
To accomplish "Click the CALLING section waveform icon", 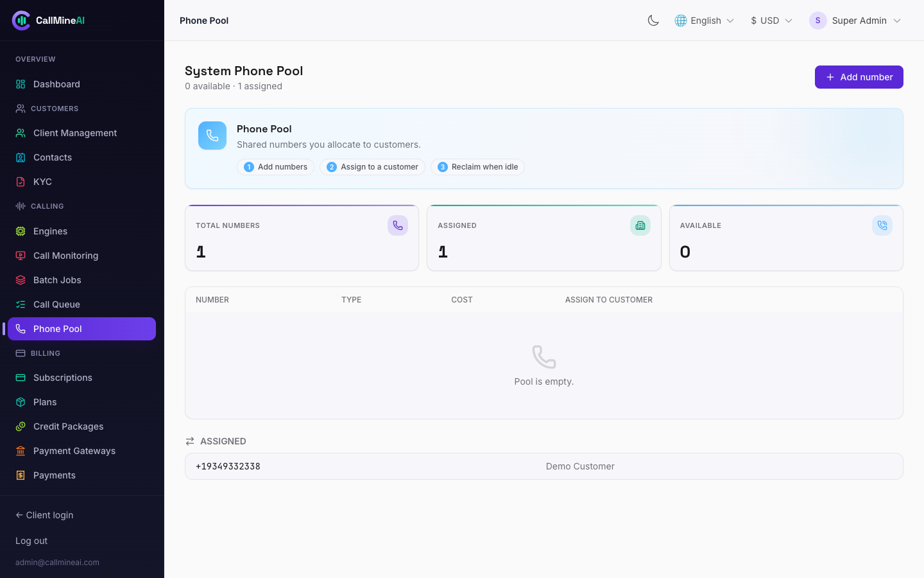I will (21, 206).
